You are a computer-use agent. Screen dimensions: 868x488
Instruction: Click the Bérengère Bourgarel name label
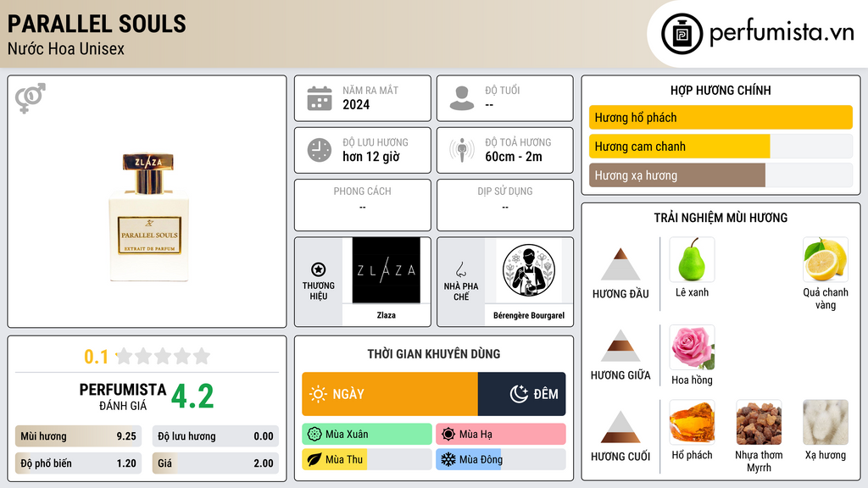click(x=529, y=315)
